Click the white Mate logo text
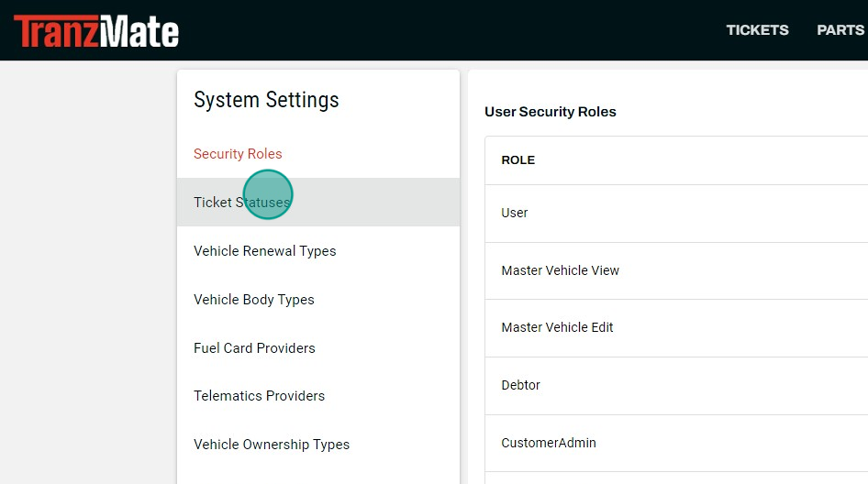Screen dimensions: 868x484 point(139,31)
